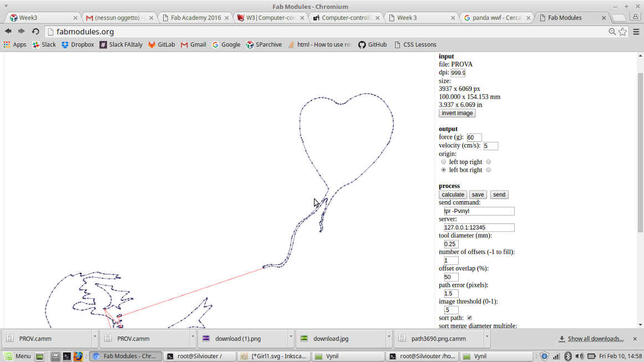Image resolution: width=644 pixels, height=362 pixels.
Task: Switch to the panda wwf tab
Action: 496,18
